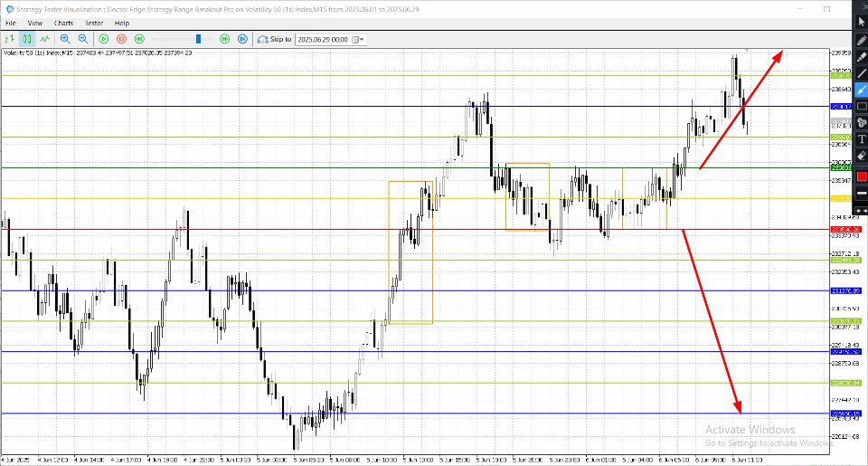Image resolution: width=868 pixels, height=466 pixels.
Task: Open the Tester menu
Action: coord(94,24)
